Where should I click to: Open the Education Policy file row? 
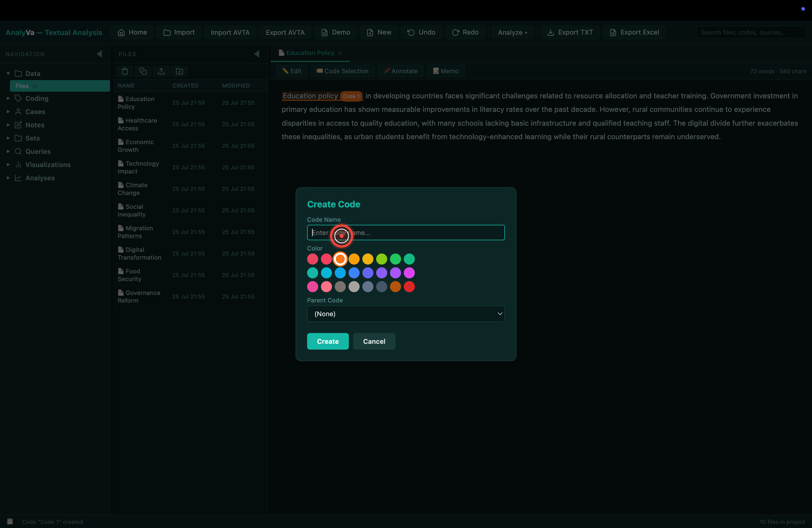click(x=190, y=103)
